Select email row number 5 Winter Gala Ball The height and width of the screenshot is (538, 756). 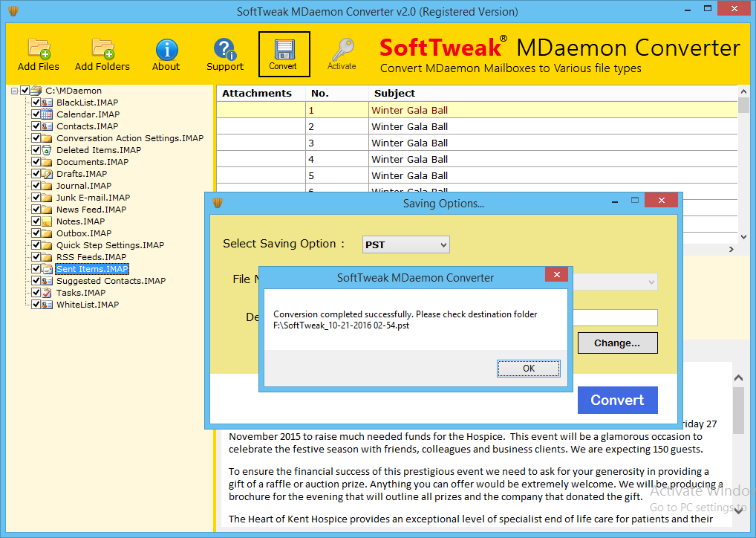pos(477,175)
